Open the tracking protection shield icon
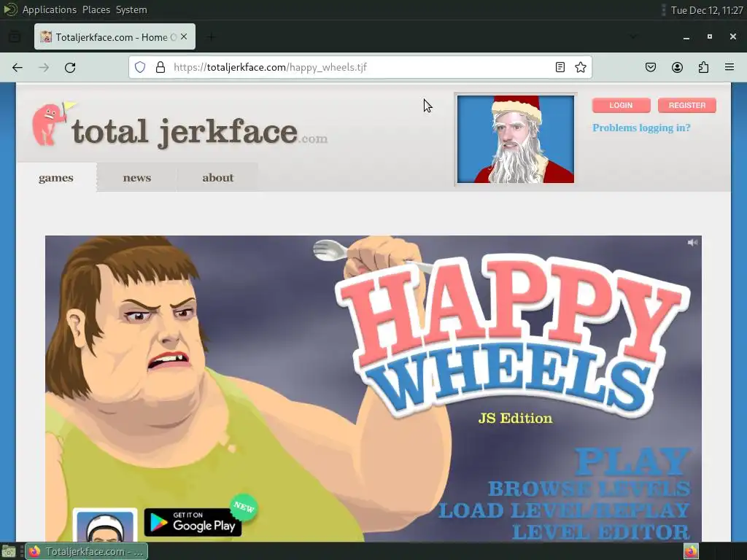The width and height of the screenshot is (747, 560). (139, 67)
